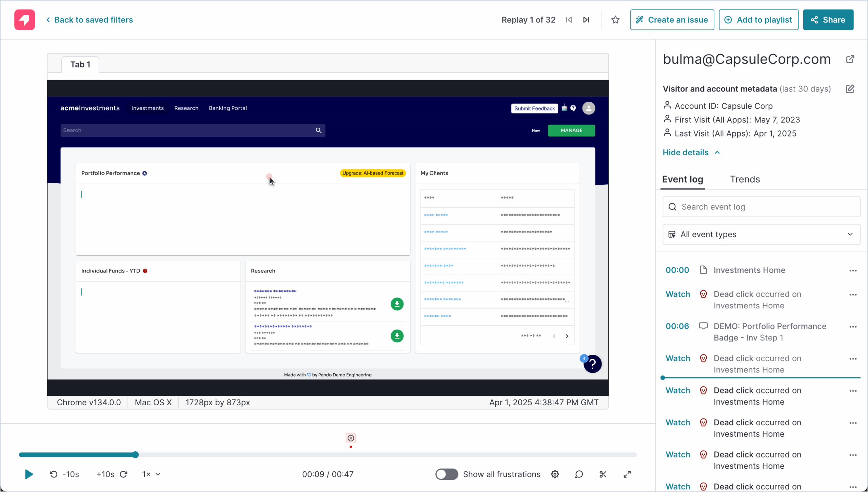Open visitor details in new window

850,59
